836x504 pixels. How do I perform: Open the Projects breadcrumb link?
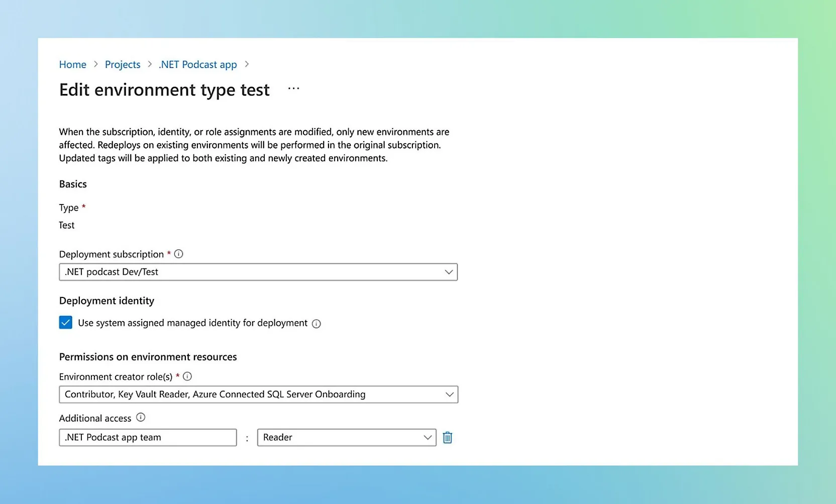pos(123,64)
